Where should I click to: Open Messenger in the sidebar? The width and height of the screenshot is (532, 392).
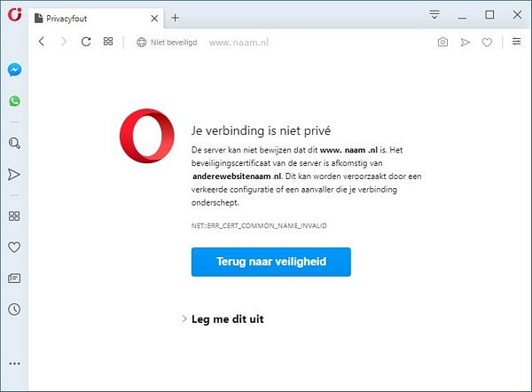click(x=14, y=70)
